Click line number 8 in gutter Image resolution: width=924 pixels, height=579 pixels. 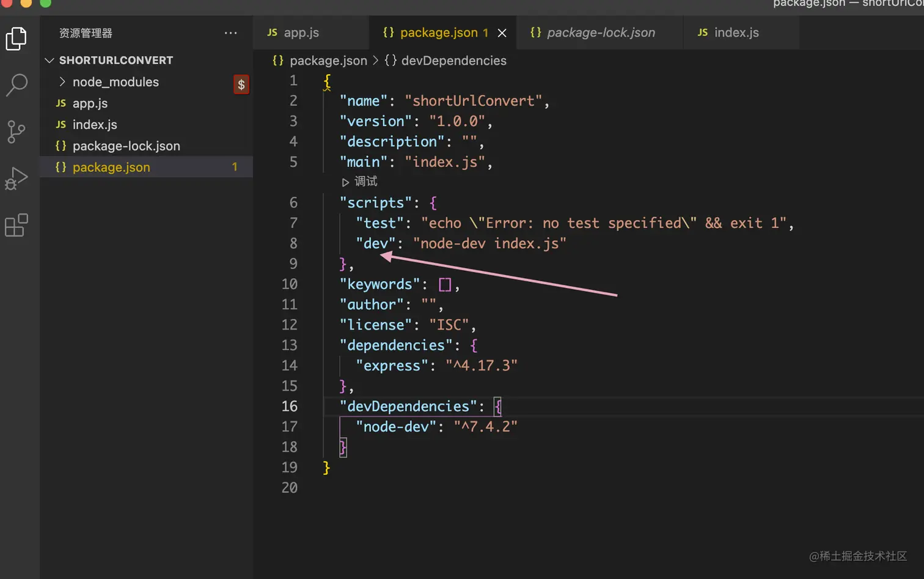point(293,243)
